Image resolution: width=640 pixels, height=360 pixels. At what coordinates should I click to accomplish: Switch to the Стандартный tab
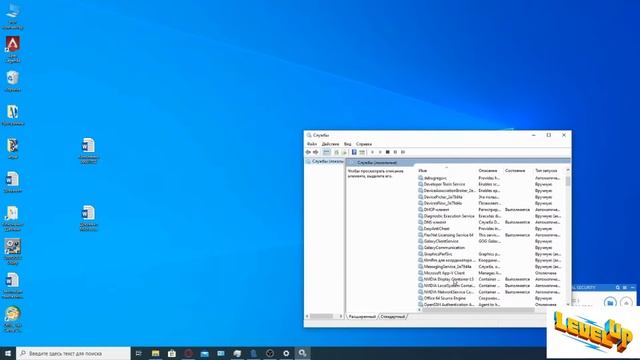[393, 317]
